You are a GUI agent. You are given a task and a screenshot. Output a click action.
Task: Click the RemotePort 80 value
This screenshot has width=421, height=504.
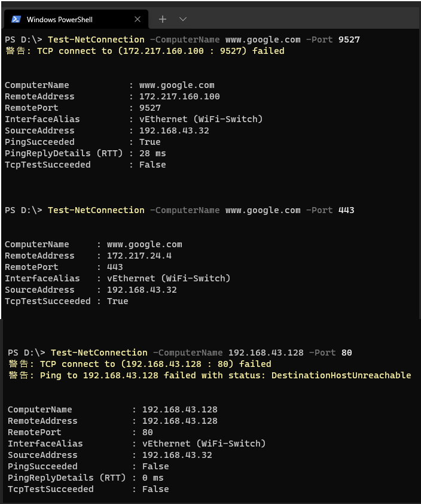click(148, 432)
